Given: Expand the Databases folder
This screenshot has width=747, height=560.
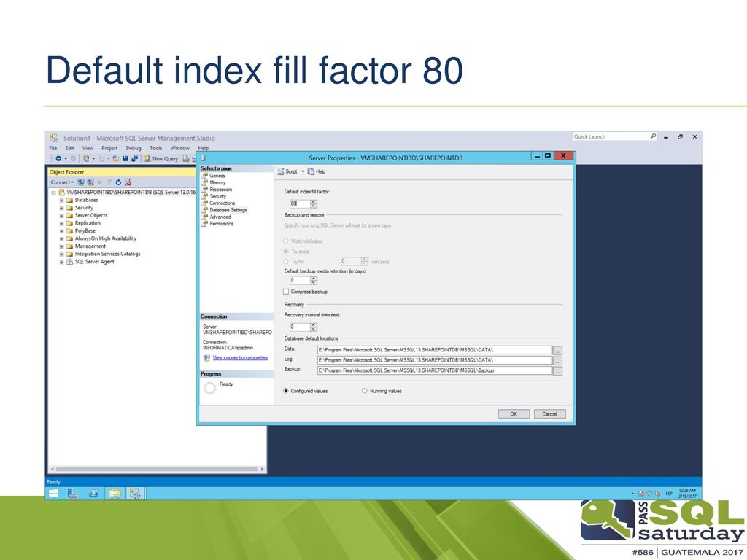Looking at the screenshot, I should (x=61, y=201).
